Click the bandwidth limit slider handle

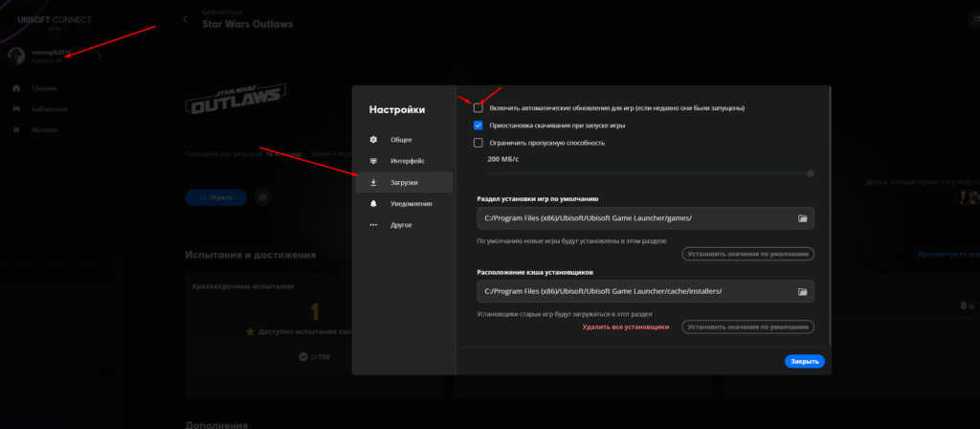[811, 173]
